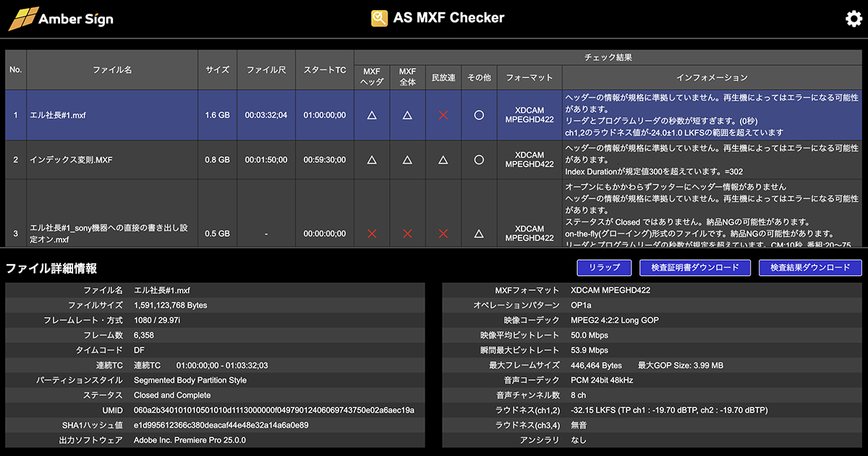Click the スタートTC column header
The height and width of the screenshot is (456, 868).
click(324, 69)
